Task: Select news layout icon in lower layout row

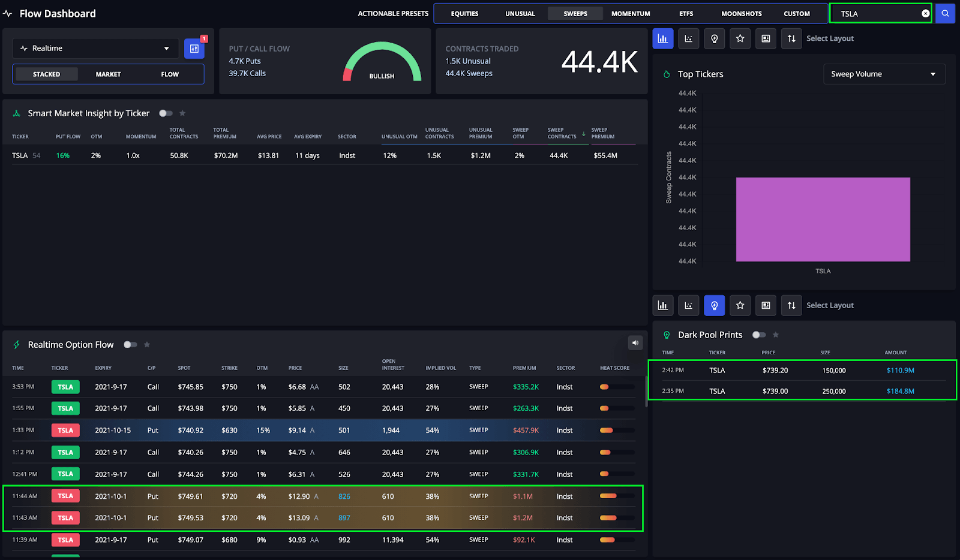Action: [766, 305]
